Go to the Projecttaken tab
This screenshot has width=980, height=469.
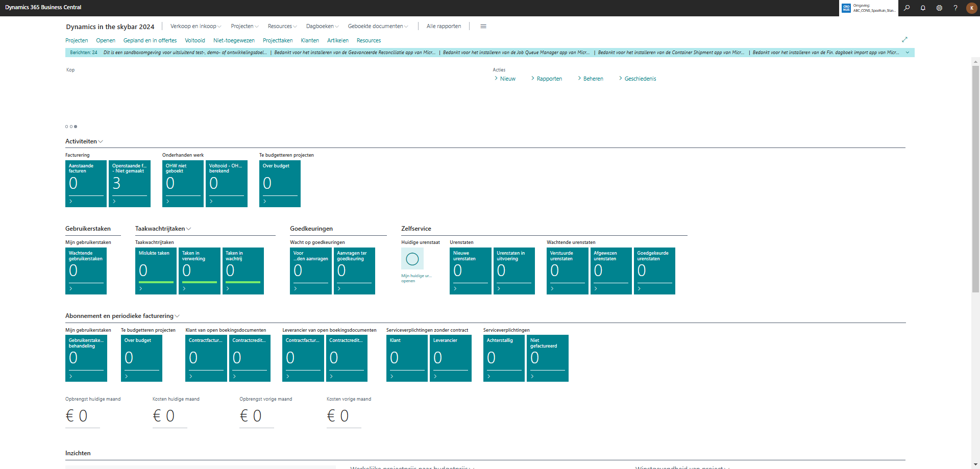point(278,41)
